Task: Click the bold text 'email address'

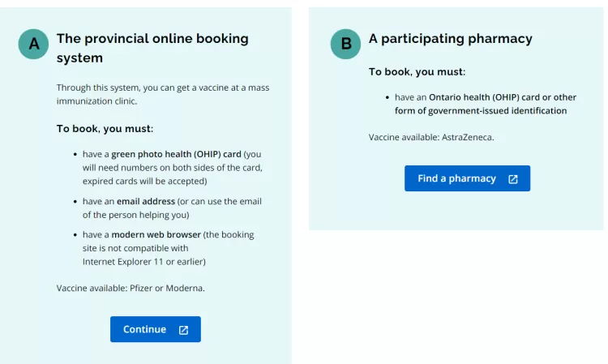Action: [146, 202]
